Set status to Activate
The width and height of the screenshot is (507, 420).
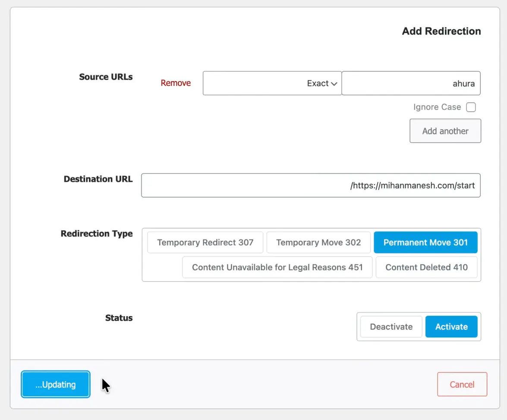coord(451,327)
